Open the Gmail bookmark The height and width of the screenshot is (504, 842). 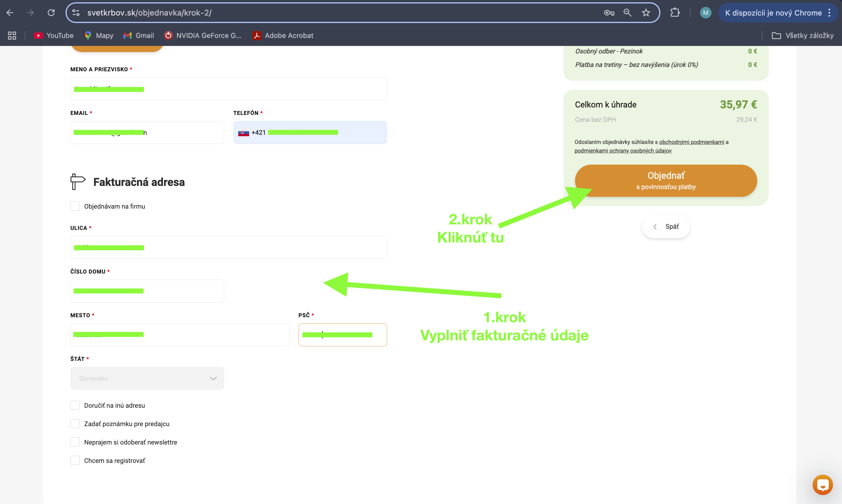(x=139, y=35)
